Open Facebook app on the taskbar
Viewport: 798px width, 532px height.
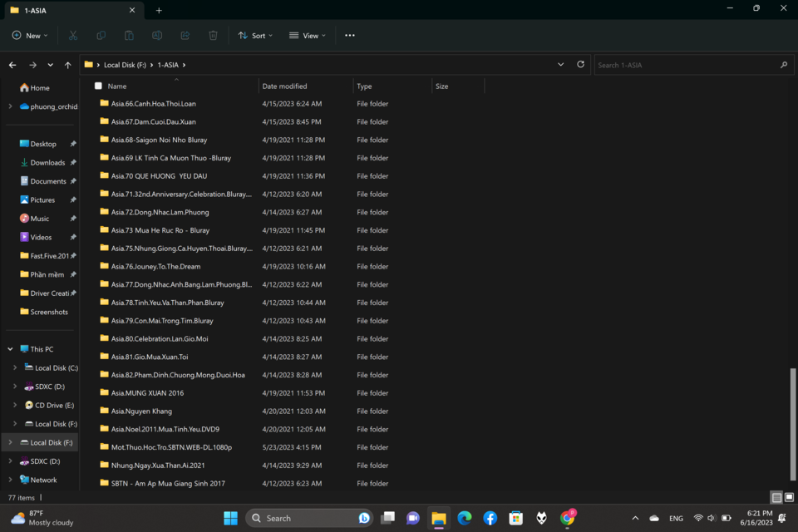490,518
